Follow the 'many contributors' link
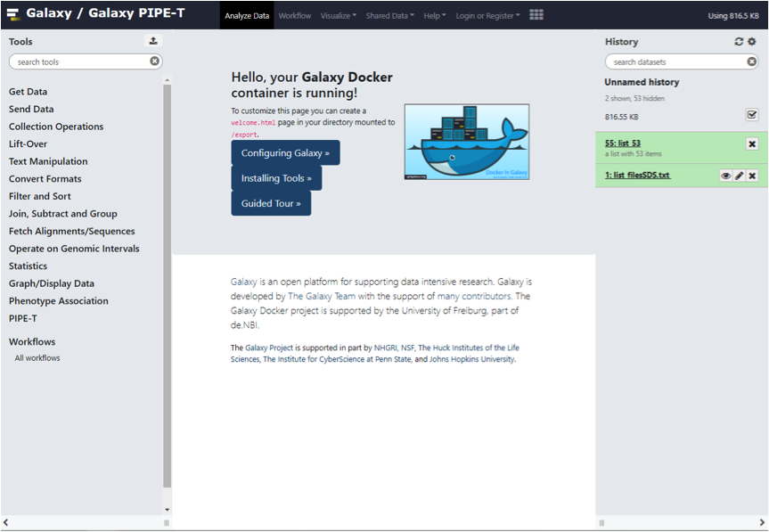The width and height of the screenshot is (769, 532). (x=474, y=296)
